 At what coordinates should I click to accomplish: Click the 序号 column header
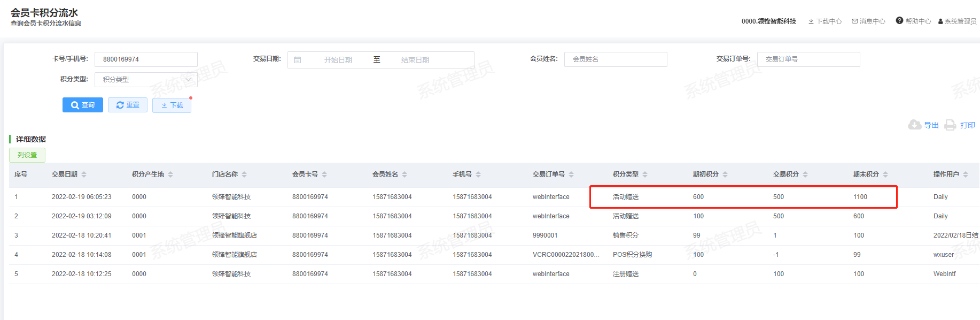coord(21,174)
